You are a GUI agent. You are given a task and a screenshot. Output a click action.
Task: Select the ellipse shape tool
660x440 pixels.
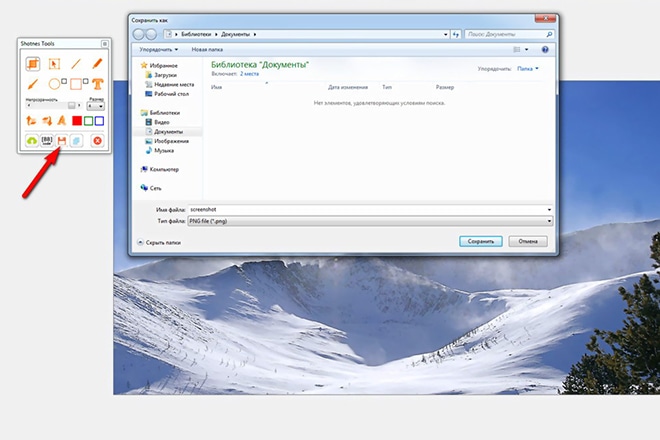click(54, 83)
